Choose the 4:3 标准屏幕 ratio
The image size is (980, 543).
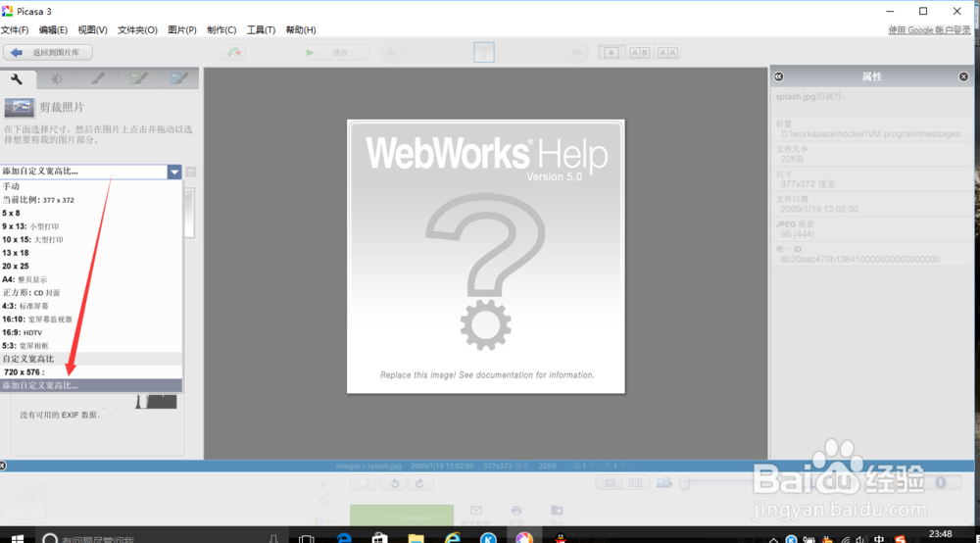coord(91,306)
